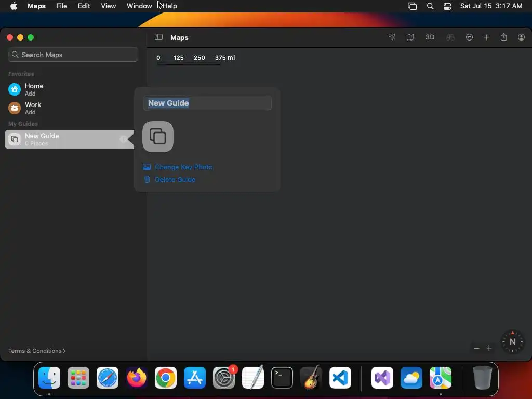Open the View menu
Screen dimensions: 532x399
coord(108,6)
